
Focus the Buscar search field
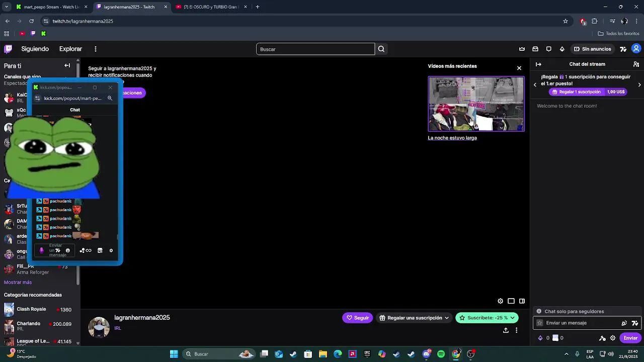(x=315, y=49)
